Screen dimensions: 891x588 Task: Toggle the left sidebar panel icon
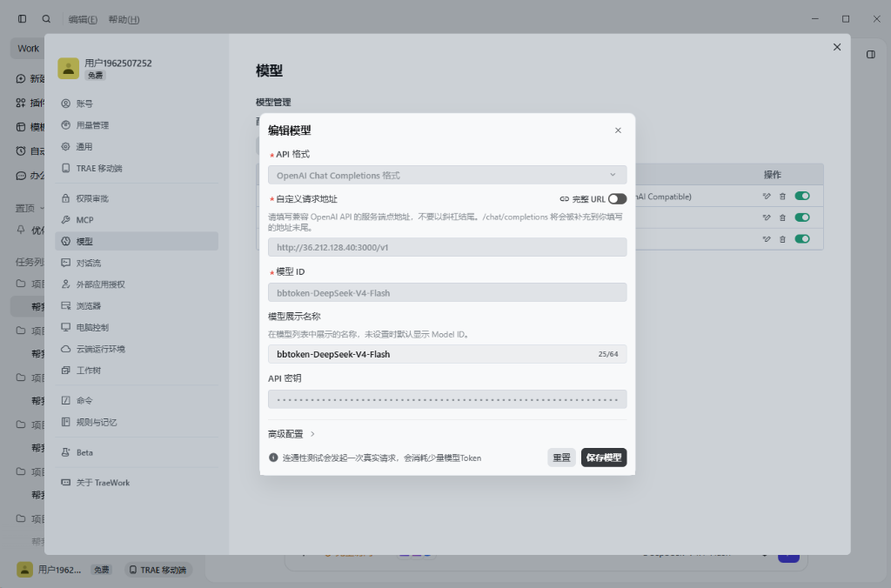point(22,19)
